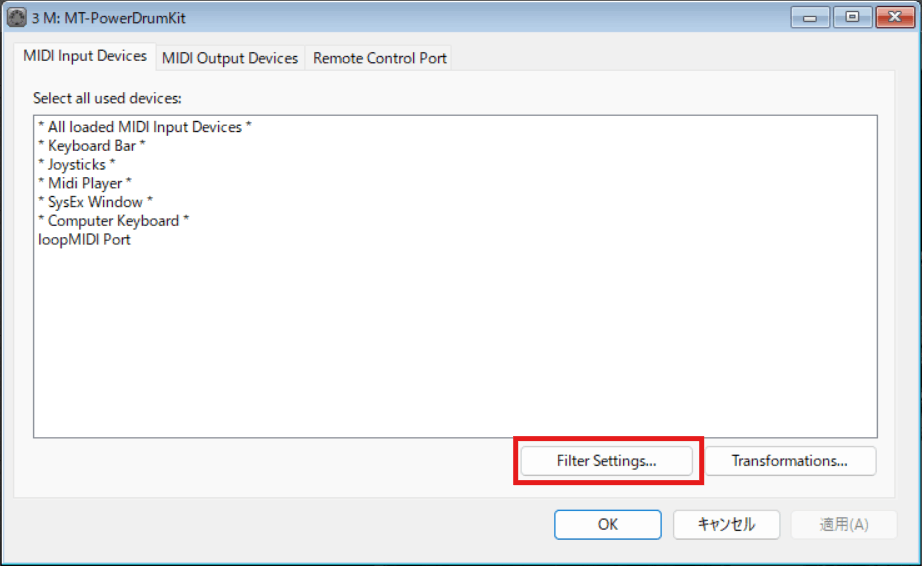Open Filter Settings dialog
The height and width of the screenshot is (566, 922).
click(x=606, y=461)
